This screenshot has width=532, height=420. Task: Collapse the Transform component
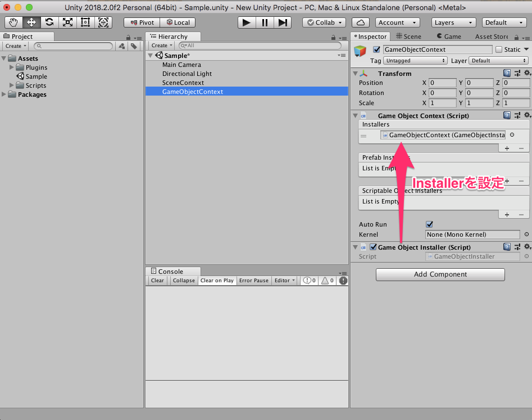tap(355, 73)
